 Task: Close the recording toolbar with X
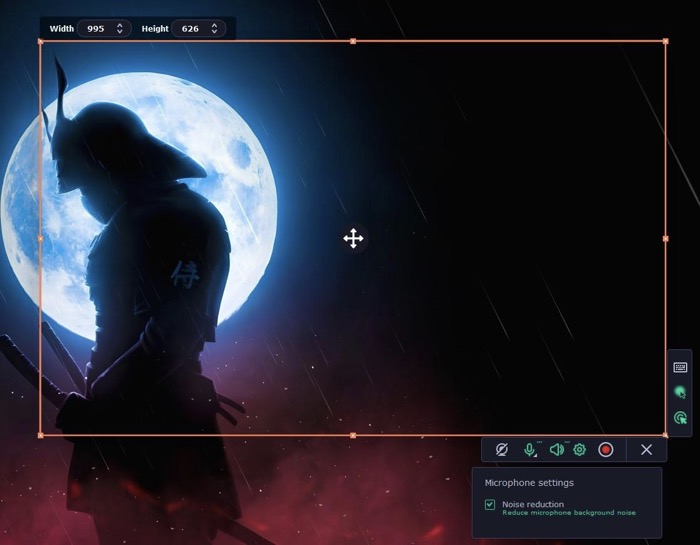[646, 449]
